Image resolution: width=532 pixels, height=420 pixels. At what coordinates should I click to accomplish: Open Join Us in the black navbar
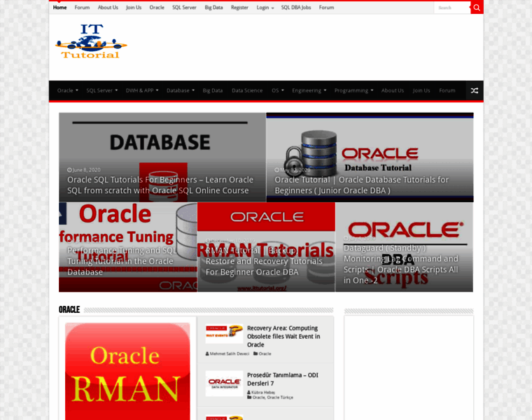421,90
